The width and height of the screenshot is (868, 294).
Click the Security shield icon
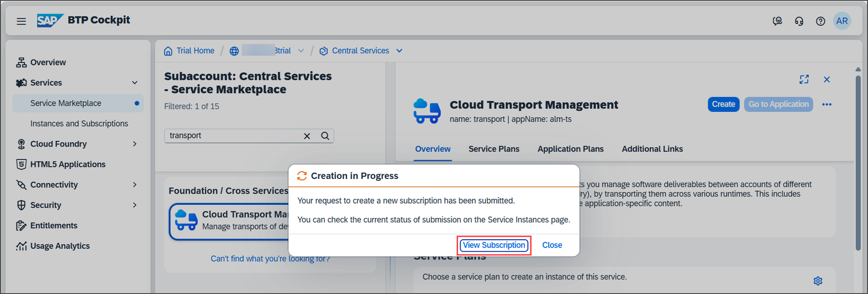[x=21, y=205]
